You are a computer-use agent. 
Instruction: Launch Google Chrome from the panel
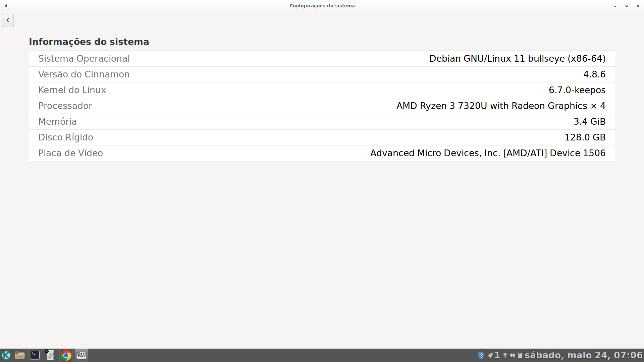(66, 355)
